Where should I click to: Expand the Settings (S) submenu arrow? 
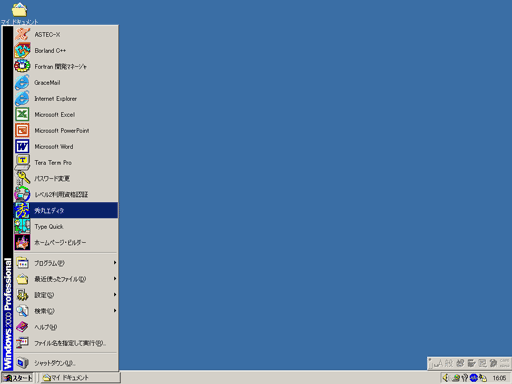point(115,295)
